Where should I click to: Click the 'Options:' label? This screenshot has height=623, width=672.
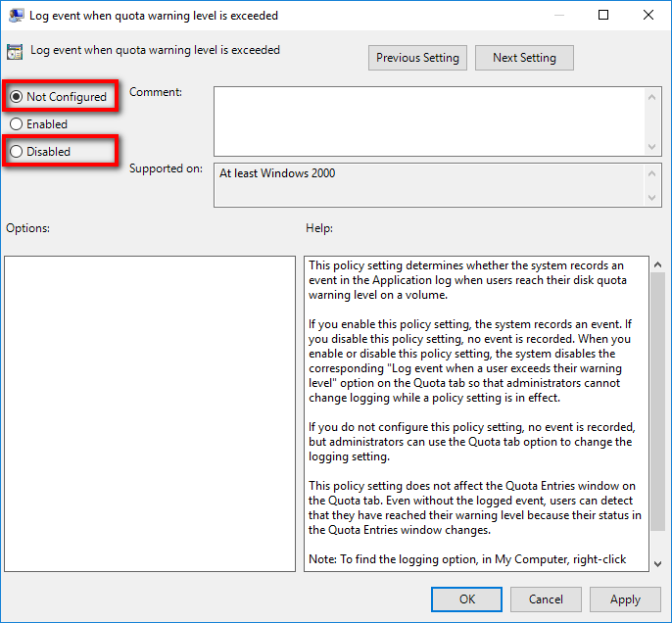[27, 228]
